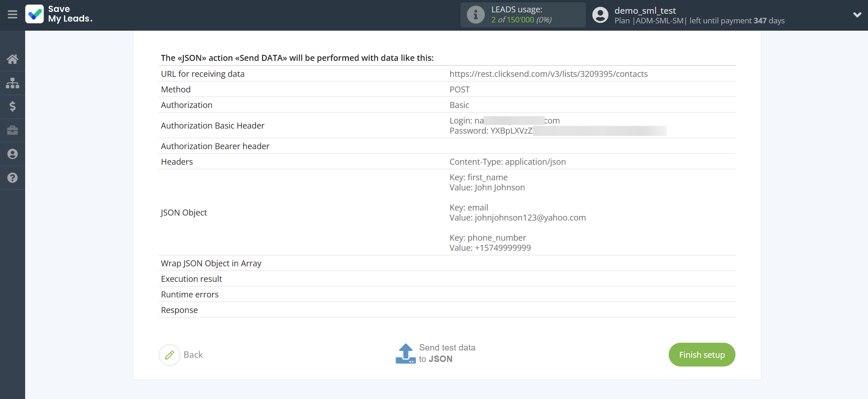Open briefcase icon in sidebar
Viewport: 868px width, 399px height.
coord(12,130)
